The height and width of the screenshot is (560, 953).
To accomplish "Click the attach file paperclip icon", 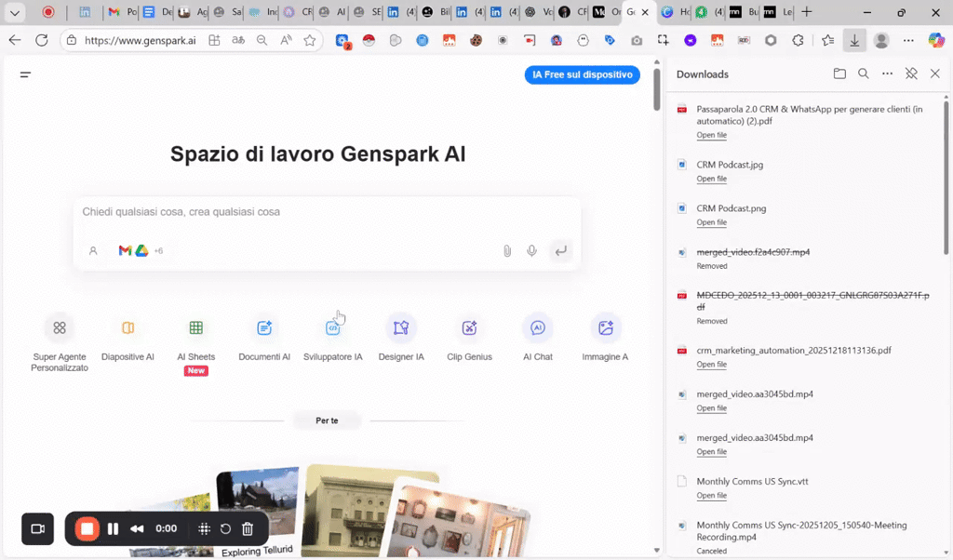I will pyautogui.click(x=507, y=251).
